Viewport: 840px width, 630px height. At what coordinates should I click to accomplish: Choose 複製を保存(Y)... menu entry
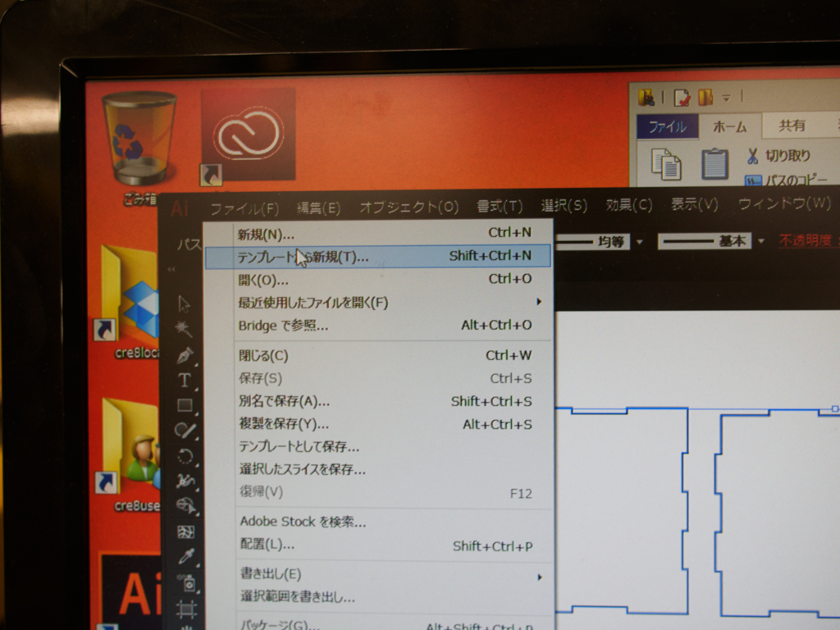click(377, 424)
